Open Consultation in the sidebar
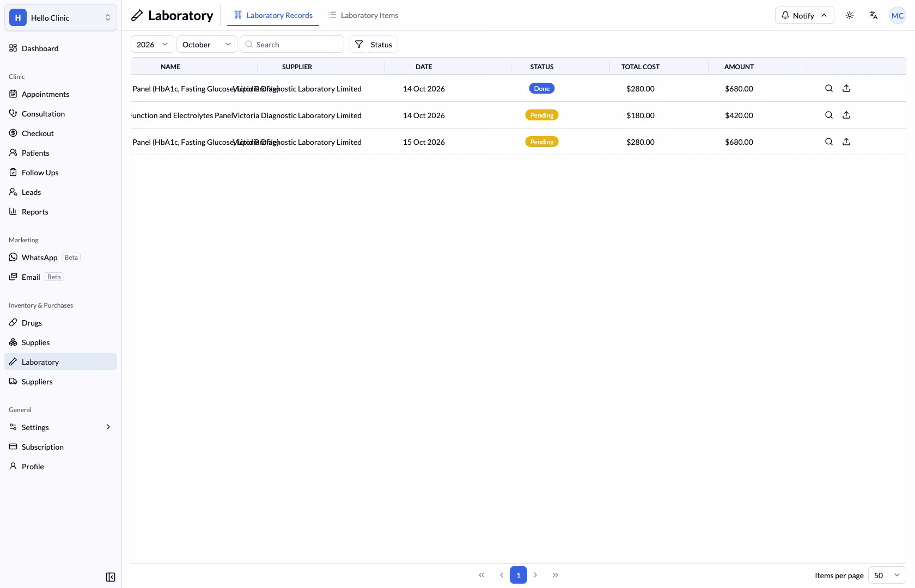This screenshot has width=915, height=588. coord(60,114)
